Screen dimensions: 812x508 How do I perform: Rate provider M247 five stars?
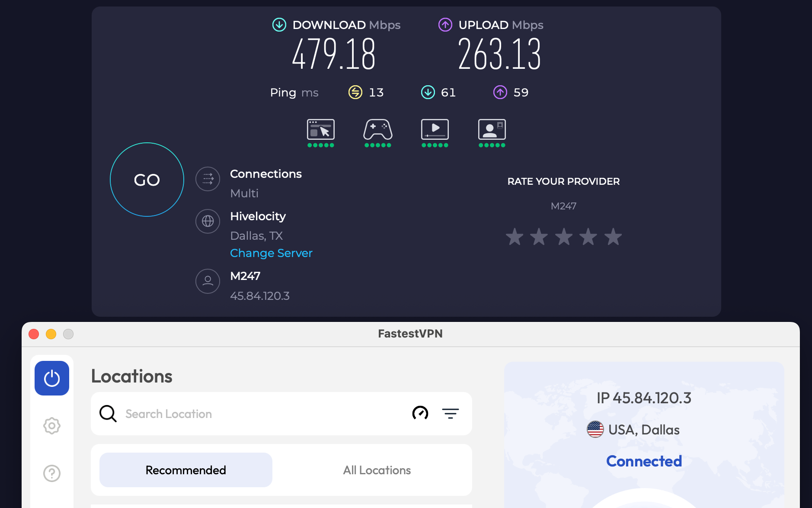(613, 237)
